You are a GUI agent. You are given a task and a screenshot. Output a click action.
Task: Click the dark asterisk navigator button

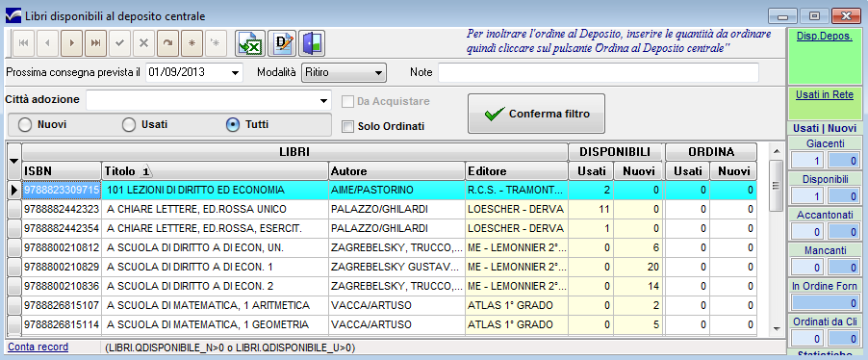191,43
